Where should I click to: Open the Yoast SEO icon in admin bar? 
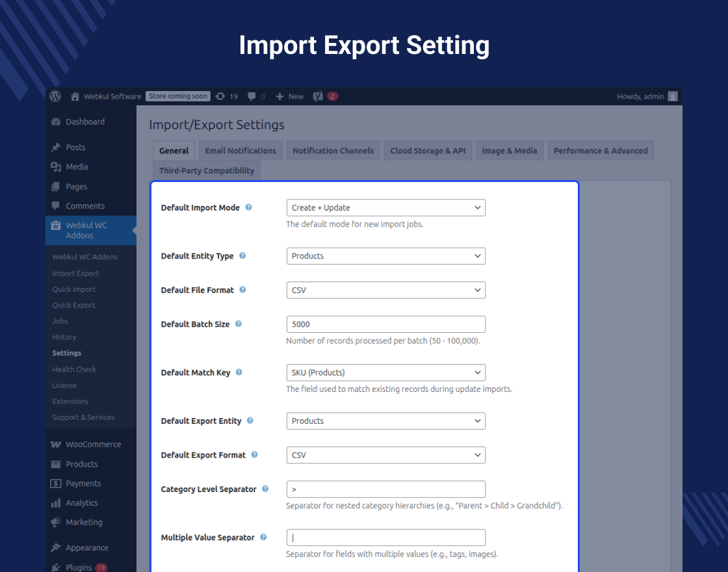pyautogui.click(x=318, y=96)
